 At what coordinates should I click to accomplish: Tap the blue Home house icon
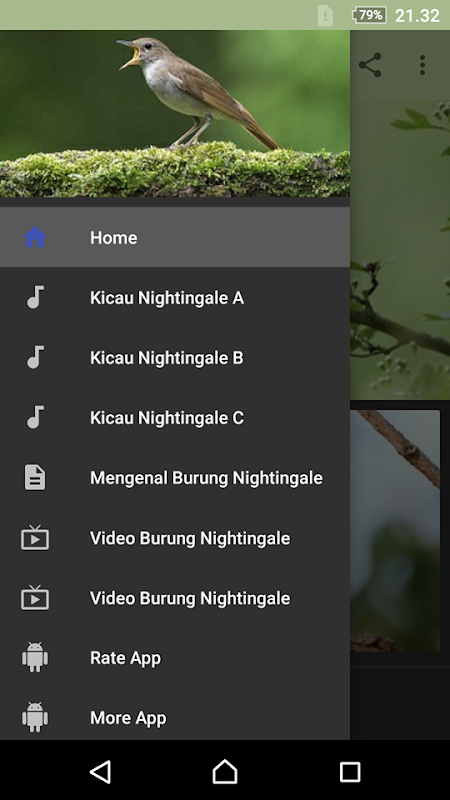point(35,237)
